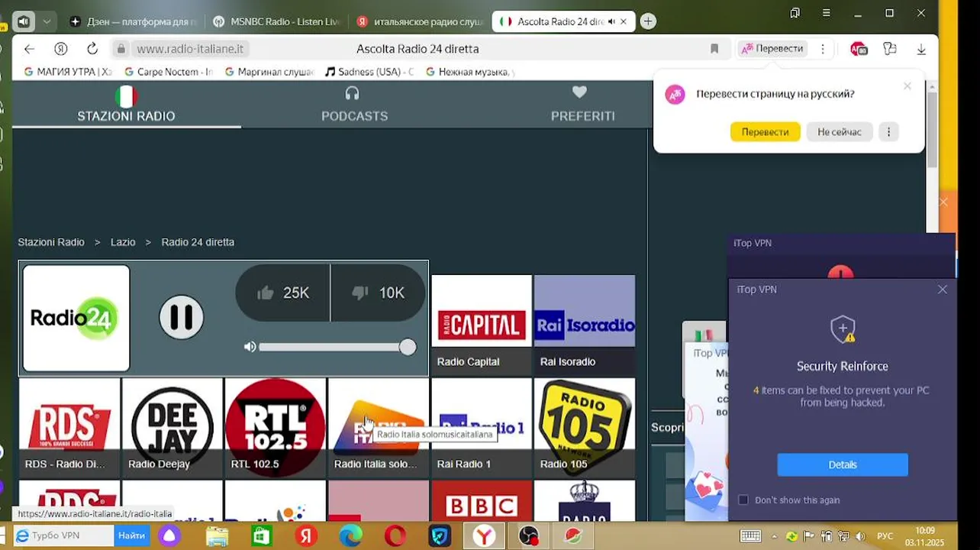The height and width of the screenshot is (550, 980).
Task: Click Details in iTop VPN window
Action: tap(843, 464)
